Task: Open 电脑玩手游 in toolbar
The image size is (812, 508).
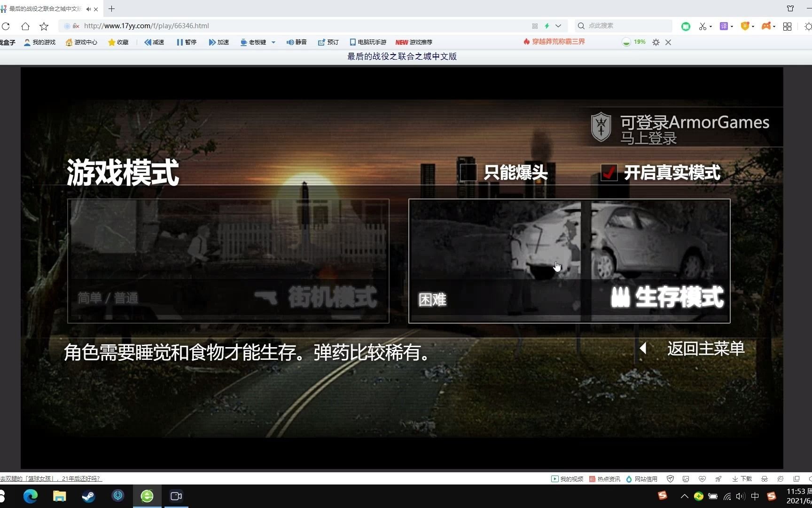Action: click(x=368, y=42)
